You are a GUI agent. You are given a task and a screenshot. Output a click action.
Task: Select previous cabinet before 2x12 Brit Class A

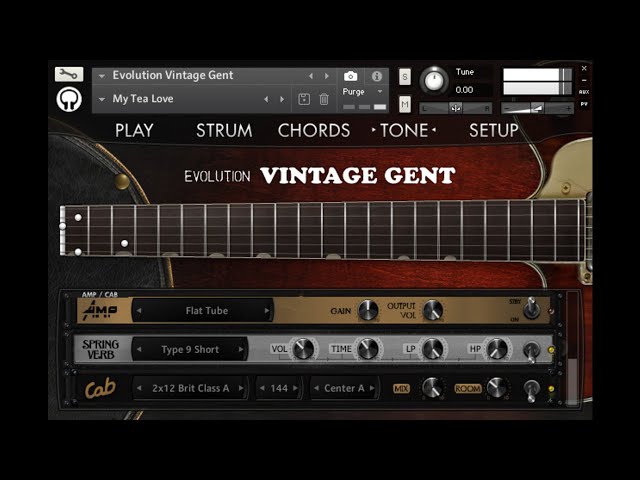coord(139,388)
